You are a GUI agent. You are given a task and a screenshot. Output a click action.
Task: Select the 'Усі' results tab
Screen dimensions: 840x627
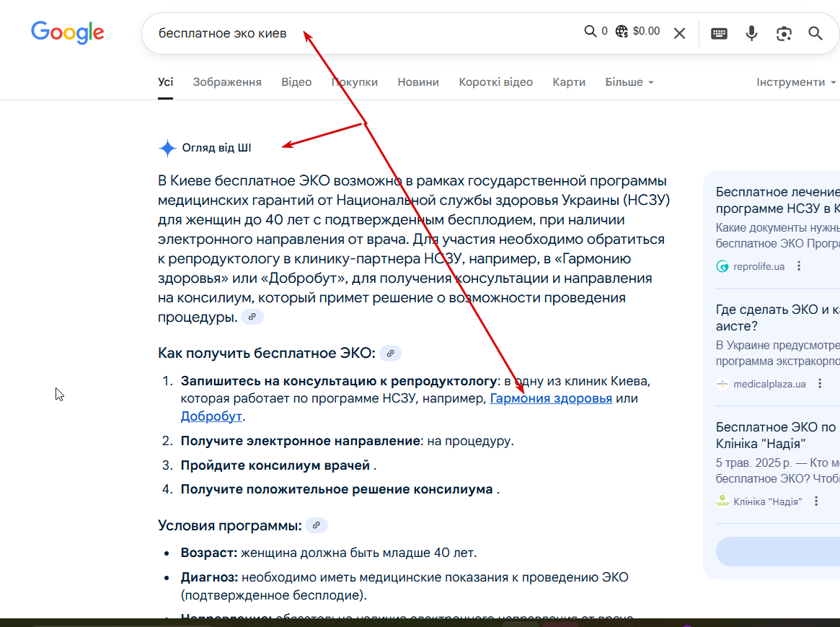[x=166, y=82]
